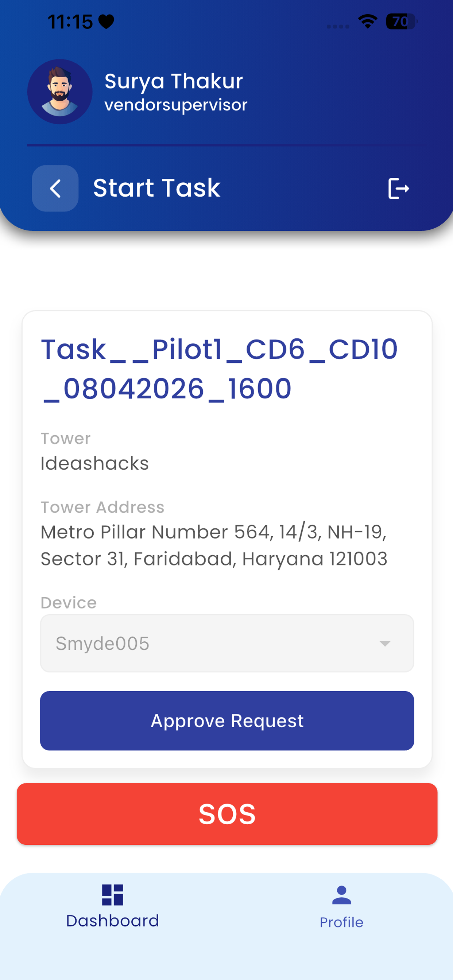The height and width of the screenshot is (980, 453).
Task: Tap the Dashboard grid icon
Action: click(x=113, y=894)
